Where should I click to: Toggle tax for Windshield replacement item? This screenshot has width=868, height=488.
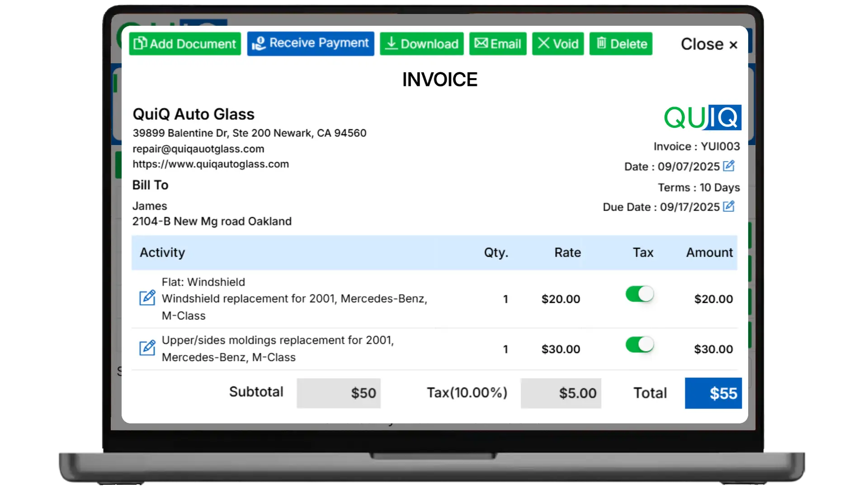(639, 294)
